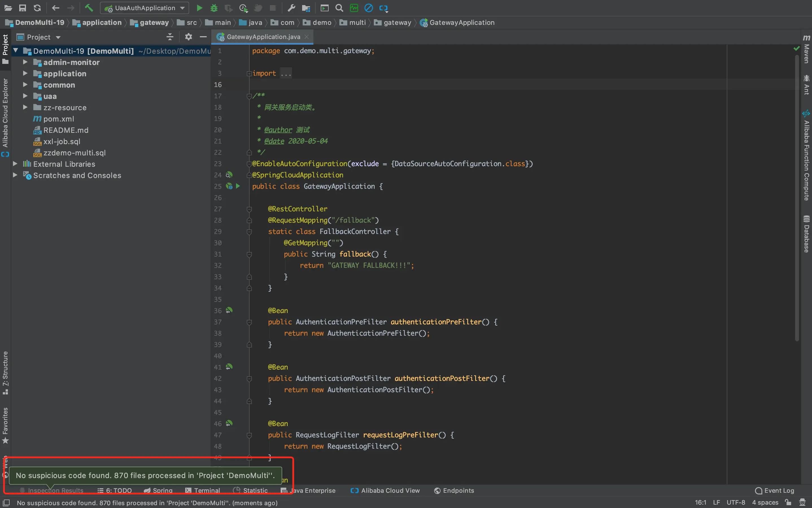Open the Event Log
Screen dimensions: 812x508
click(775, 490)
